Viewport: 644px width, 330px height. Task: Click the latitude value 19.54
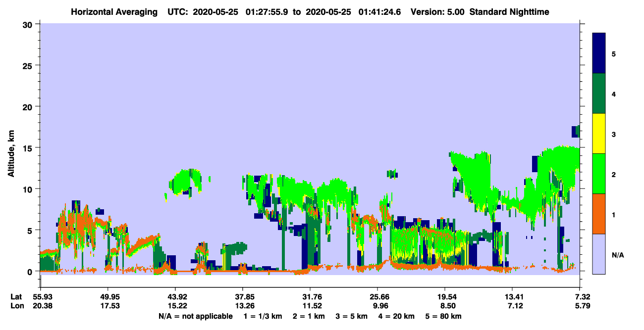tap(445, 297)
